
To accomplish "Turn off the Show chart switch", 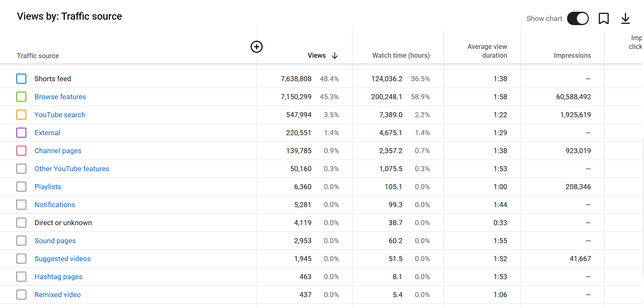I will [x=578, y=18].
